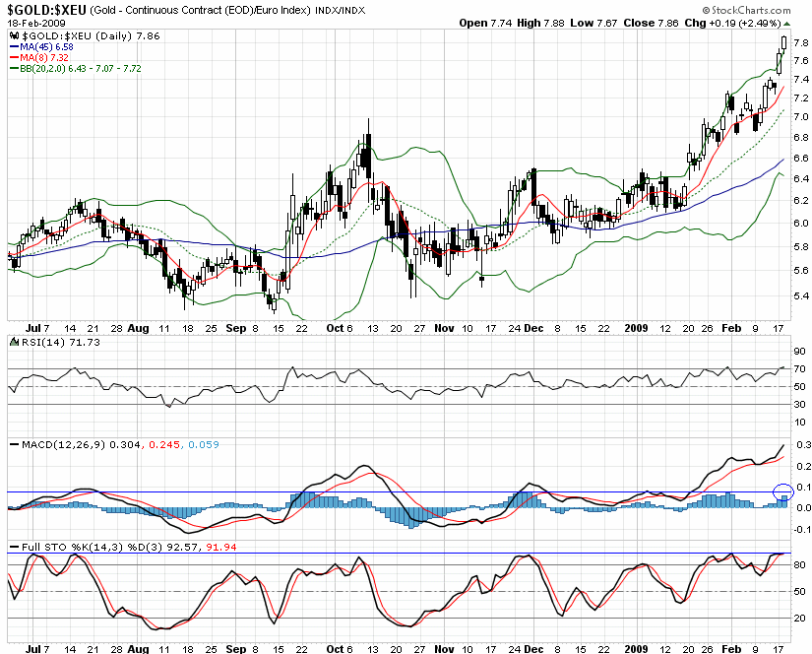
Task: Click the Close 7.86 value in header
Action: tap(651, 24)
